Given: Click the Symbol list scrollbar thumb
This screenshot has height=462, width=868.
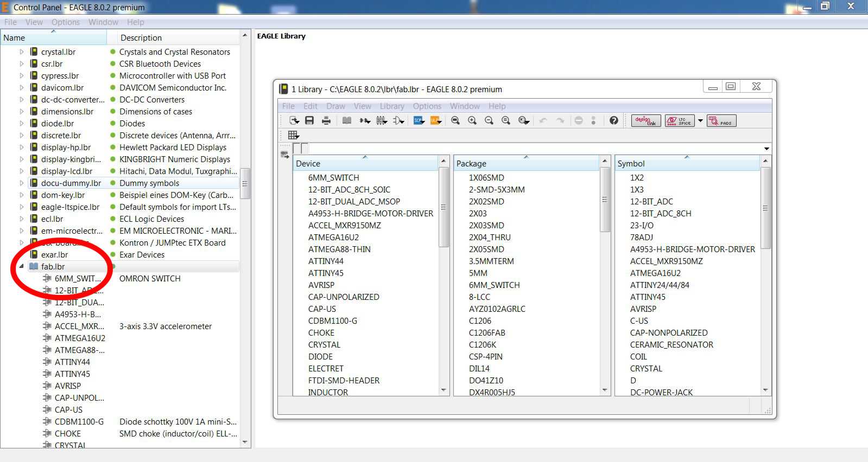Looking at the screenshot, I should [x=765, y=208].
